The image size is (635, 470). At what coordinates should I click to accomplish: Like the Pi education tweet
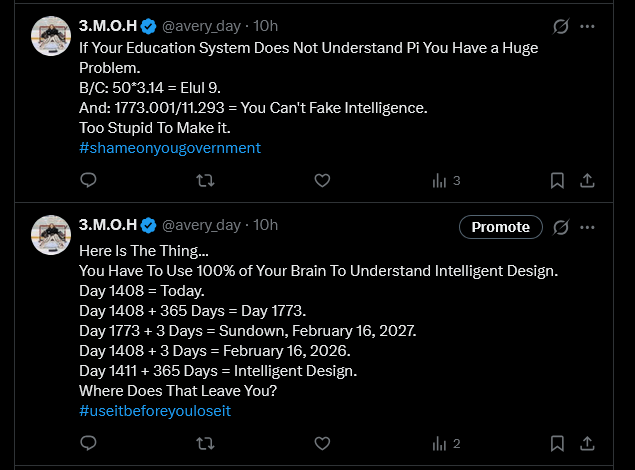pos(322,181)
